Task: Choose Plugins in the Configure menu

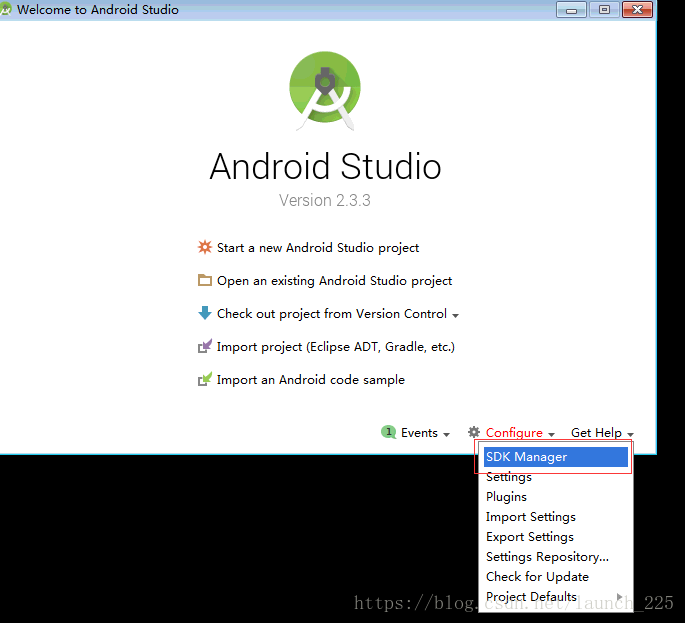Action: tap(556, 497)
